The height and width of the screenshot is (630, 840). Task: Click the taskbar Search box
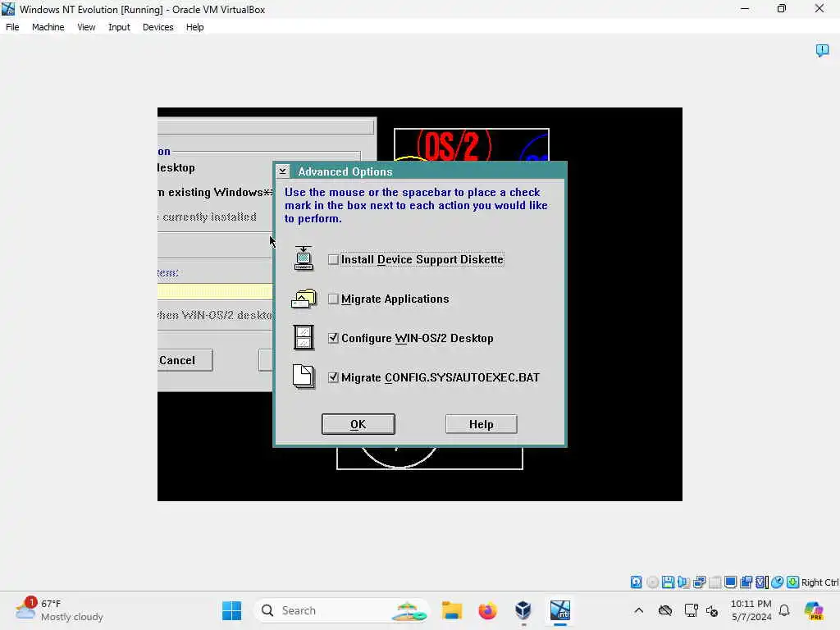click(342, 610)
